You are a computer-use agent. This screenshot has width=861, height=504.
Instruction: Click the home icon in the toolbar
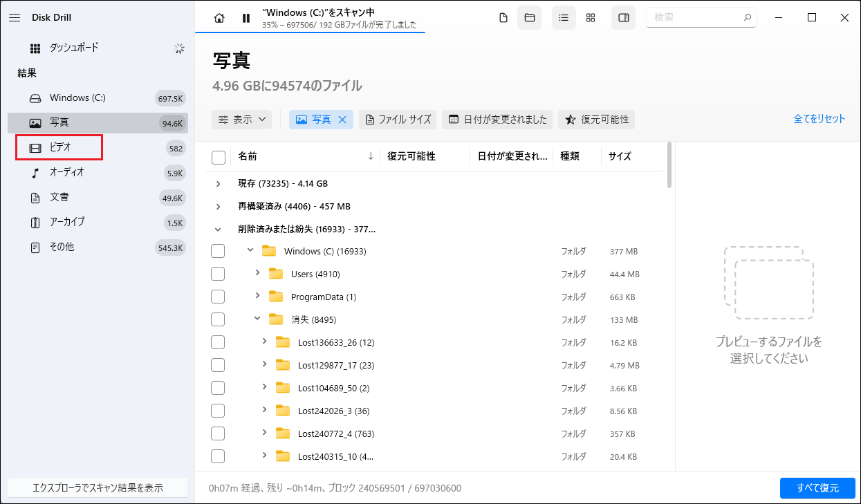coord(219,18)
